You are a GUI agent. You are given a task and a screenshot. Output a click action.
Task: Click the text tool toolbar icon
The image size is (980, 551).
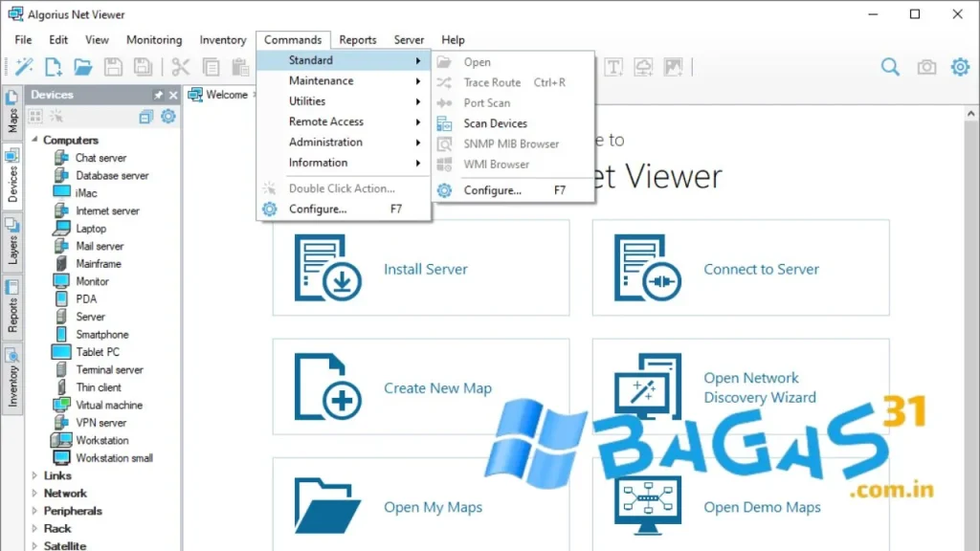[x=613, y=67]
